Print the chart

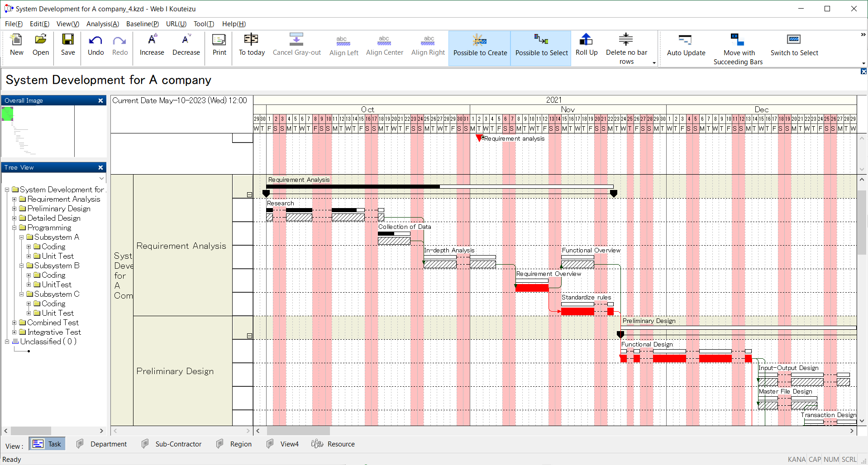click(x=219, y=45)
